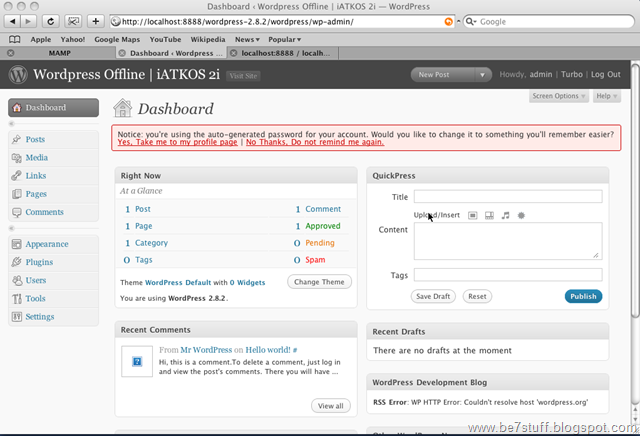Click the View all comments button

click(331, 406)
